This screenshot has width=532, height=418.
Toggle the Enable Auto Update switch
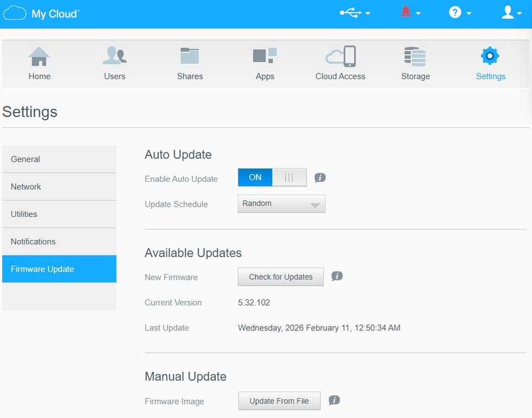point(272,177)
